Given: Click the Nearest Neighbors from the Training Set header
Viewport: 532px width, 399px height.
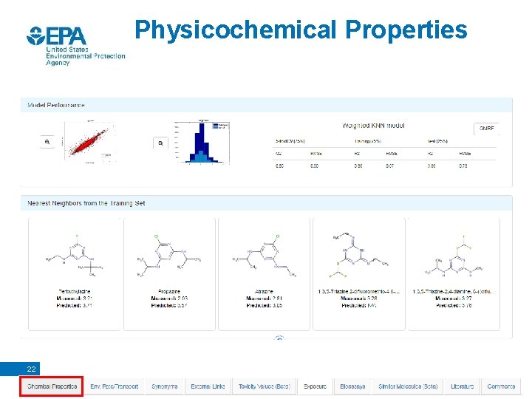Looking at the screenshot, I should [x=266, y=203].
